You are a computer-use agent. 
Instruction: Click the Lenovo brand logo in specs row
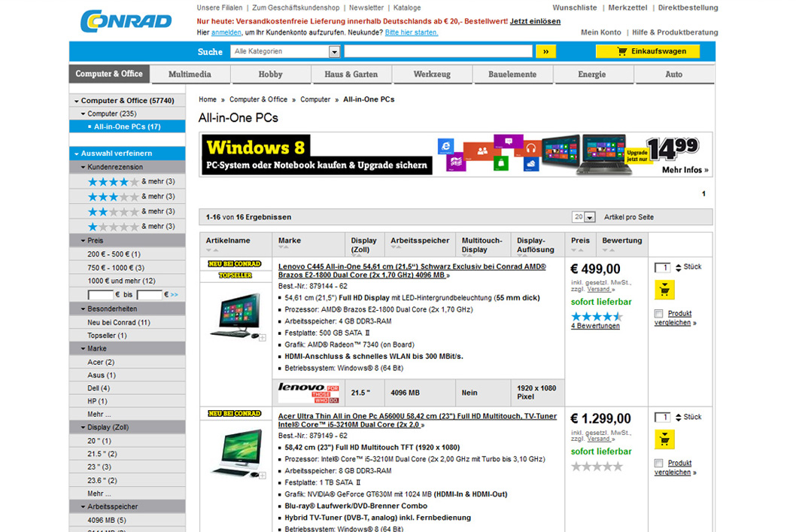tap(308, 392)
